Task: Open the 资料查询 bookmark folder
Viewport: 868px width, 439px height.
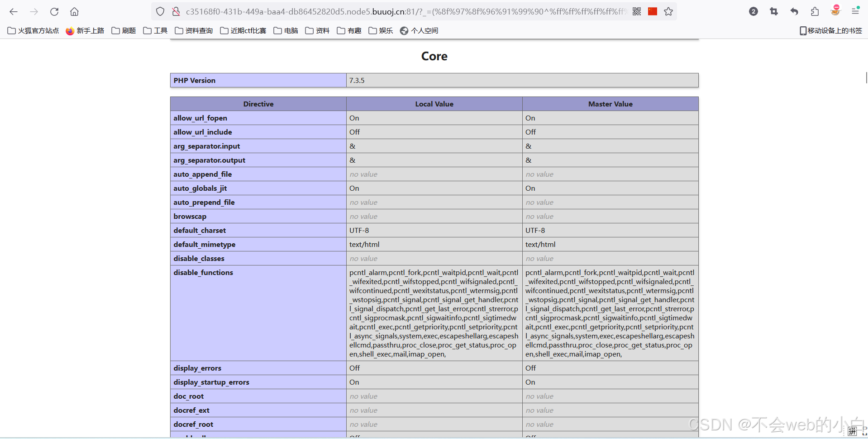Action: tap(194, 31)
